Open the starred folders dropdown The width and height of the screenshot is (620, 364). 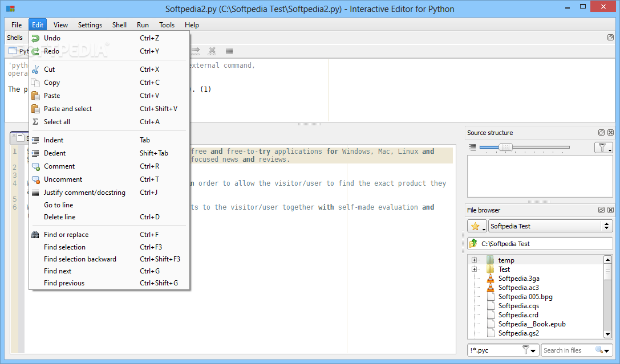pos(477,226)
